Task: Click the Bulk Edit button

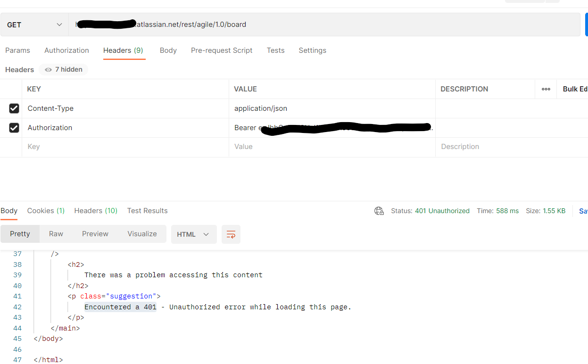Action: point(575,89)
